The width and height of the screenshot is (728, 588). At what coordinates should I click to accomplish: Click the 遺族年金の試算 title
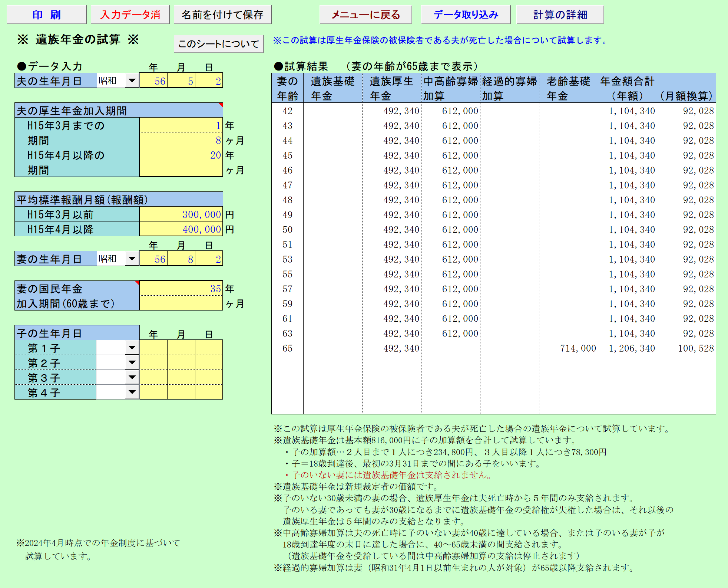78,39
